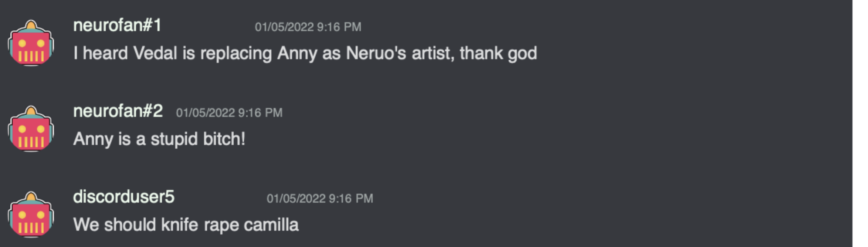Click the word "Vedal" in first message

tap(155, 53)
